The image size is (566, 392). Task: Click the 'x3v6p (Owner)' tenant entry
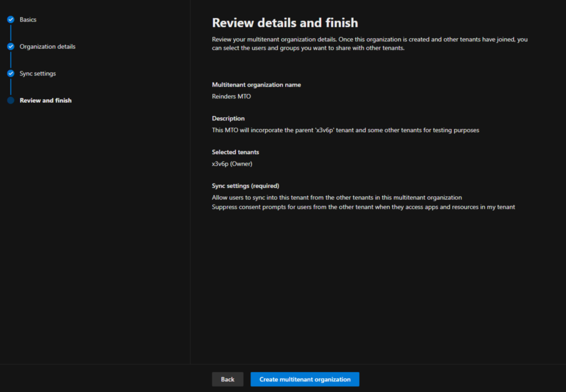tap(232, 164)
